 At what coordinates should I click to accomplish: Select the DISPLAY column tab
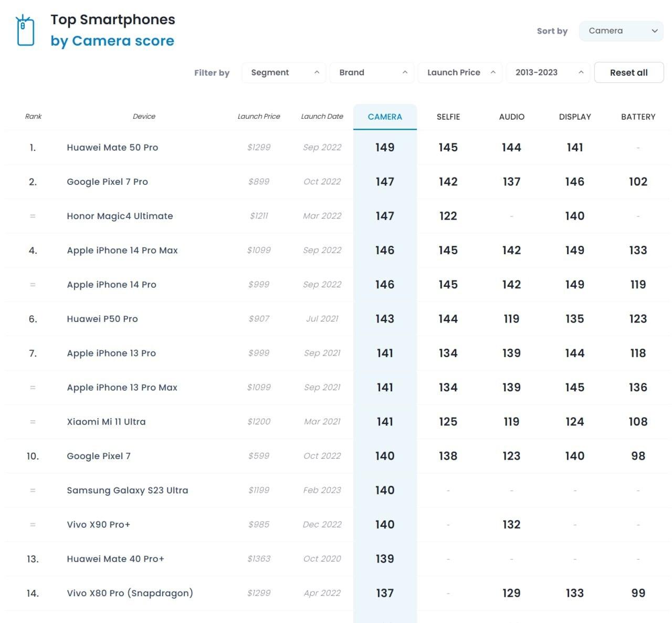click(575, 117)
